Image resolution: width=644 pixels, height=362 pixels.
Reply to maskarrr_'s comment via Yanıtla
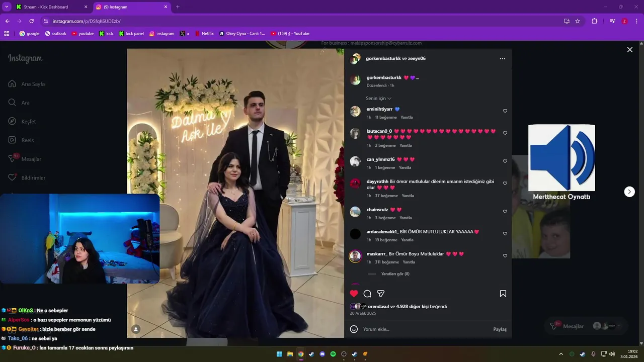pyautogui.click(x=409, y=262)
